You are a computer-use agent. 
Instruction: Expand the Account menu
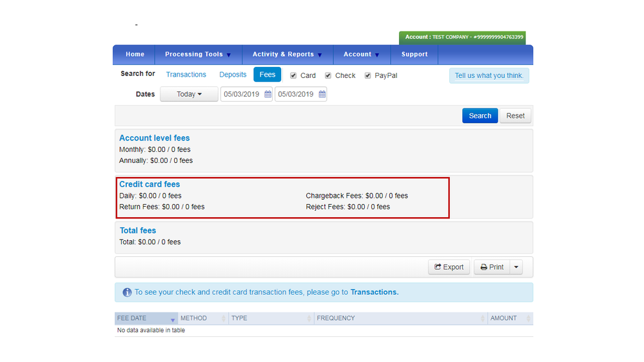point(362,54)
